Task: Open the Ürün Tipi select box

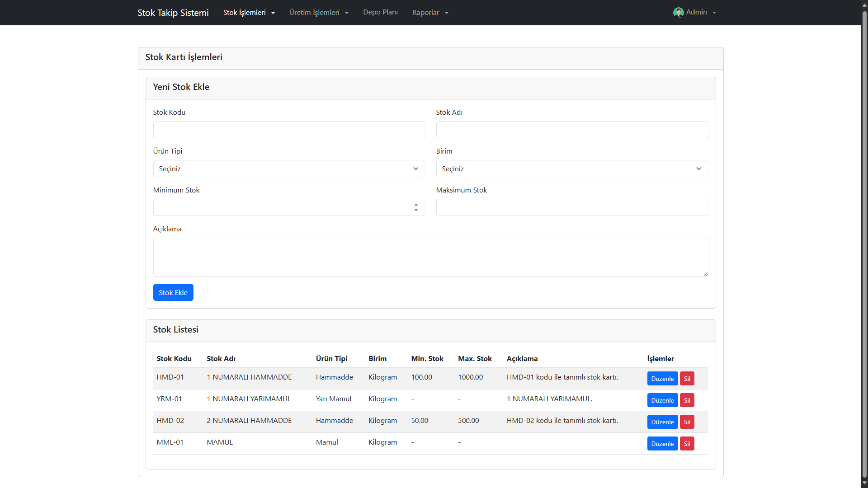Action: 289,169
